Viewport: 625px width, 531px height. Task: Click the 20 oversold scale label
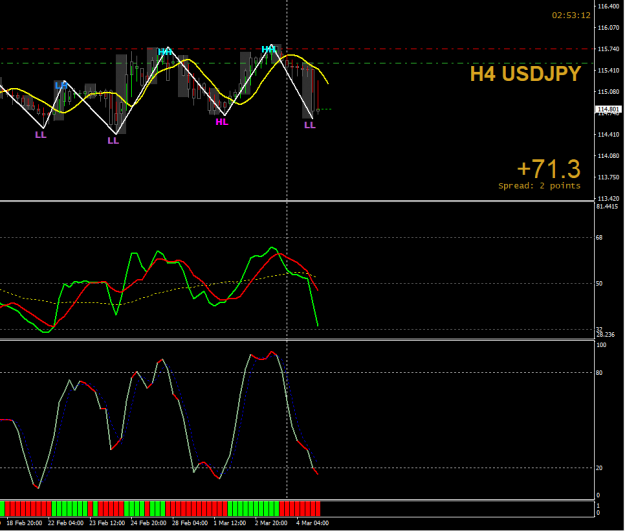[x=599, y=468]
